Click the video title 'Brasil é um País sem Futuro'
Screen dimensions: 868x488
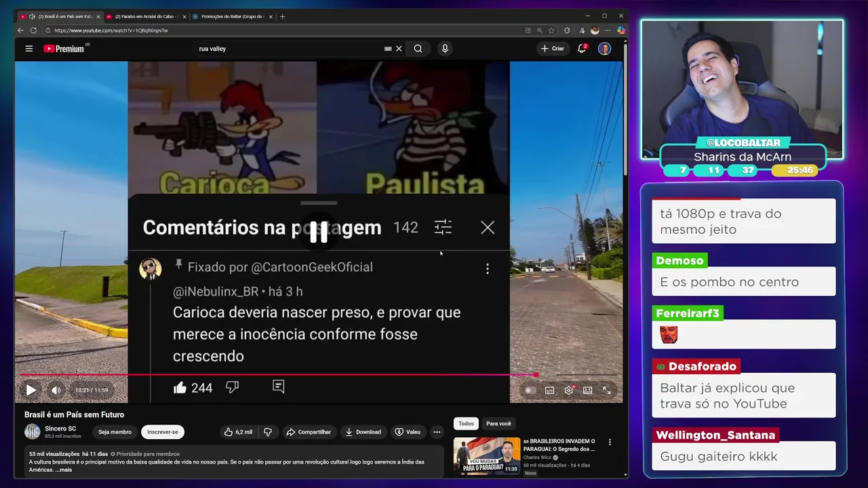pos(75,415)
